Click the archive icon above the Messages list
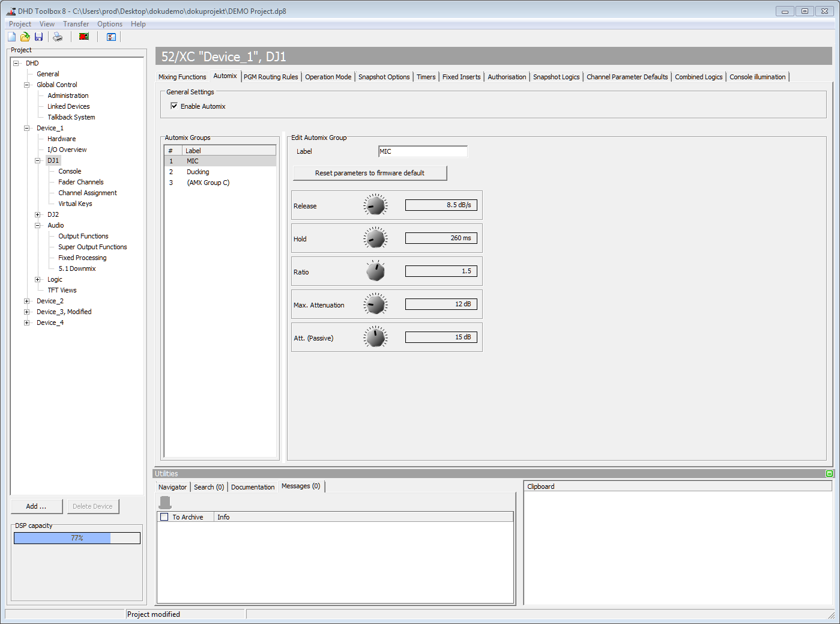 165,502
